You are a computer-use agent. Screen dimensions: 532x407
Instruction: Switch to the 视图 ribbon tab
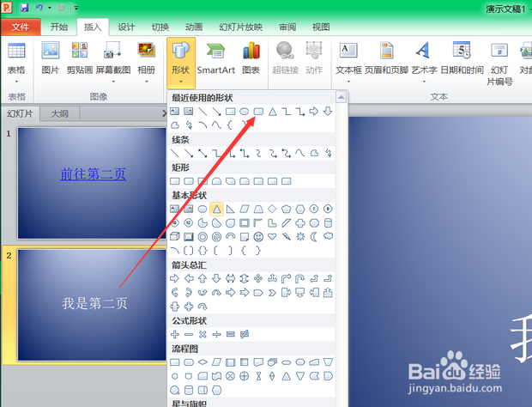[321, 27]
